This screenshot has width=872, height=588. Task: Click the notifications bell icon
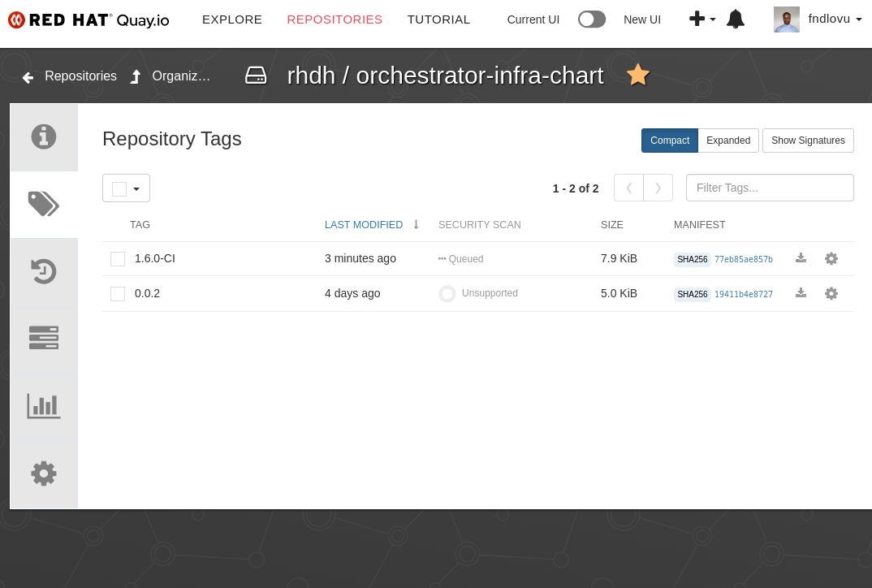pyautogui.click(x=736, y=19)
